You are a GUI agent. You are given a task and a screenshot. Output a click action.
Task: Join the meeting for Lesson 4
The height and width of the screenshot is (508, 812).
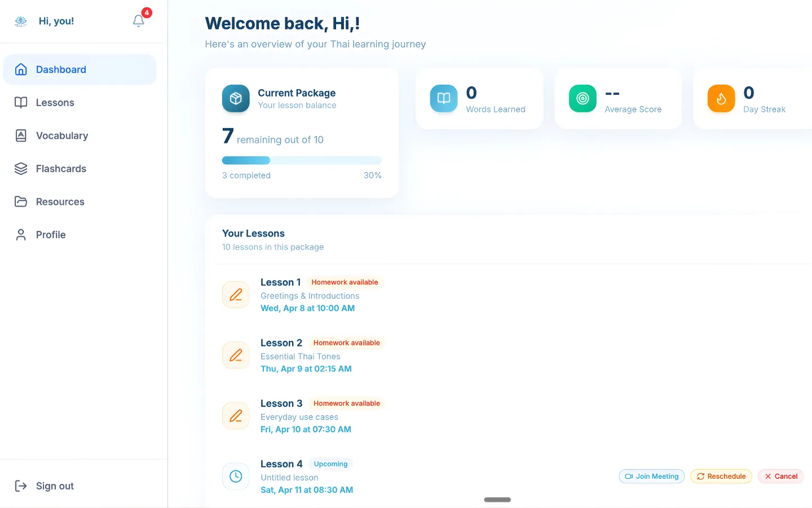tap(652, 476)
